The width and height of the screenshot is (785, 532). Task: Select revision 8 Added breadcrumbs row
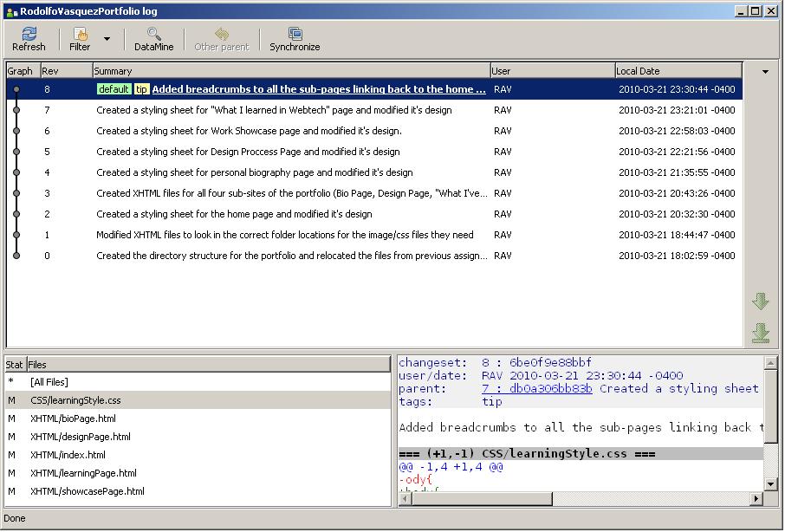[374, 89]
